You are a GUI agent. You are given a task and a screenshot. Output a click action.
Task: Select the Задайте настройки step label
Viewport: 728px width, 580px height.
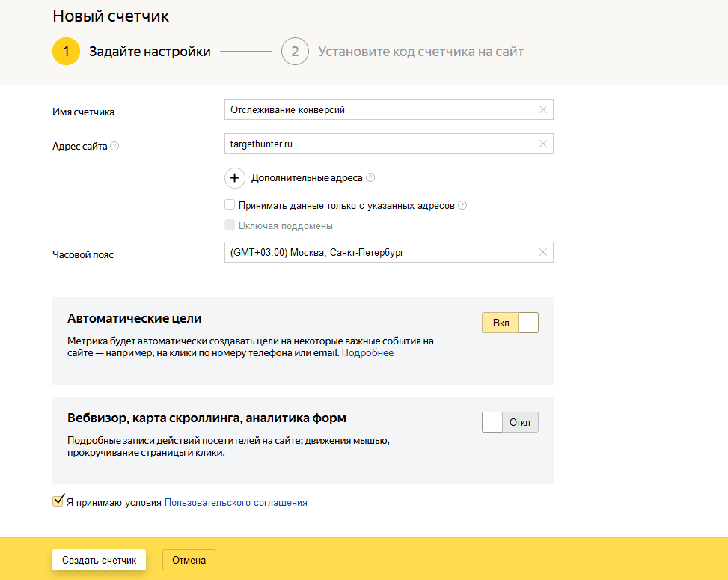click(150, 52)
